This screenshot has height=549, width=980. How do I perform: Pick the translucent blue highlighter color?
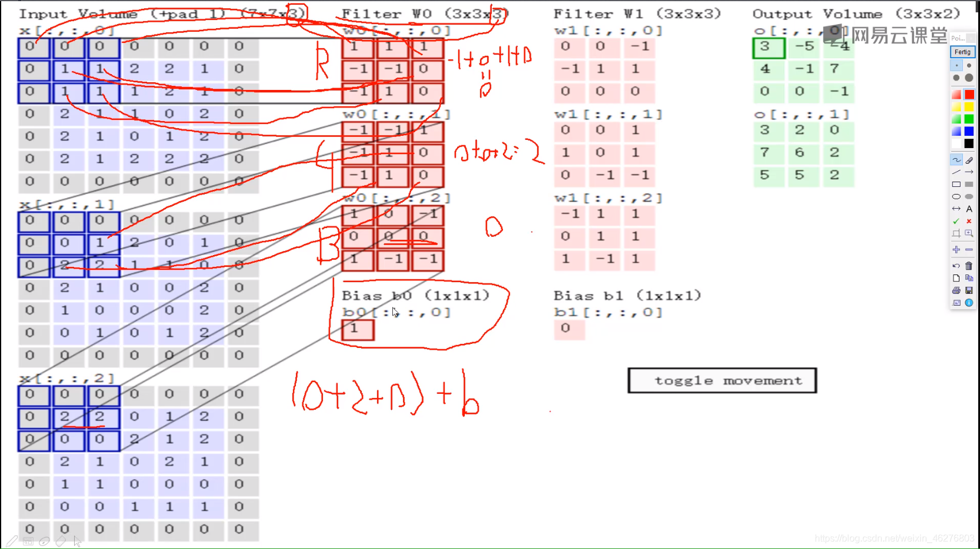click(x=956, y=131)
